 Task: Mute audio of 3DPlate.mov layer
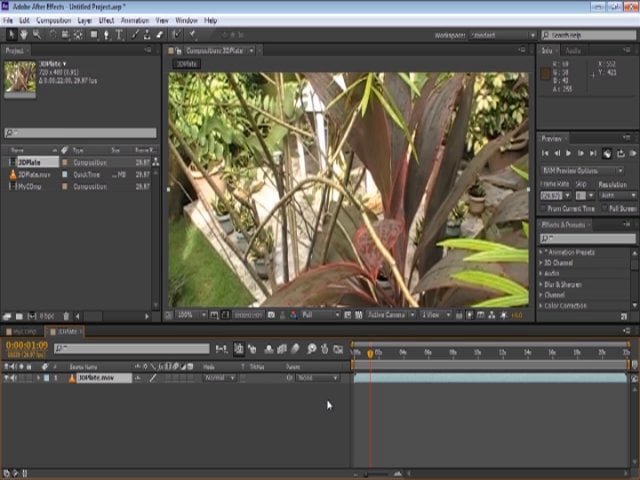pyautogui.click(x=13, y=378)
